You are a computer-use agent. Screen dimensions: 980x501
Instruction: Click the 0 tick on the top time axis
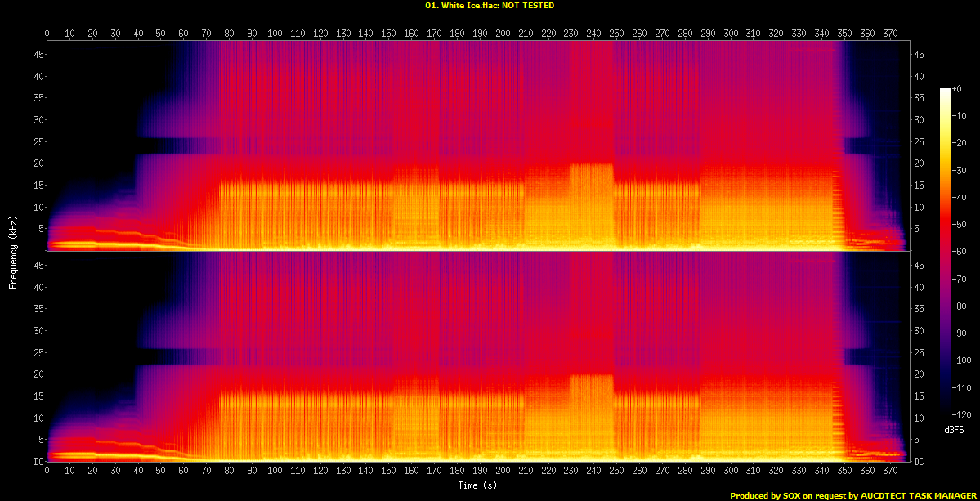(x=47, y=34)
